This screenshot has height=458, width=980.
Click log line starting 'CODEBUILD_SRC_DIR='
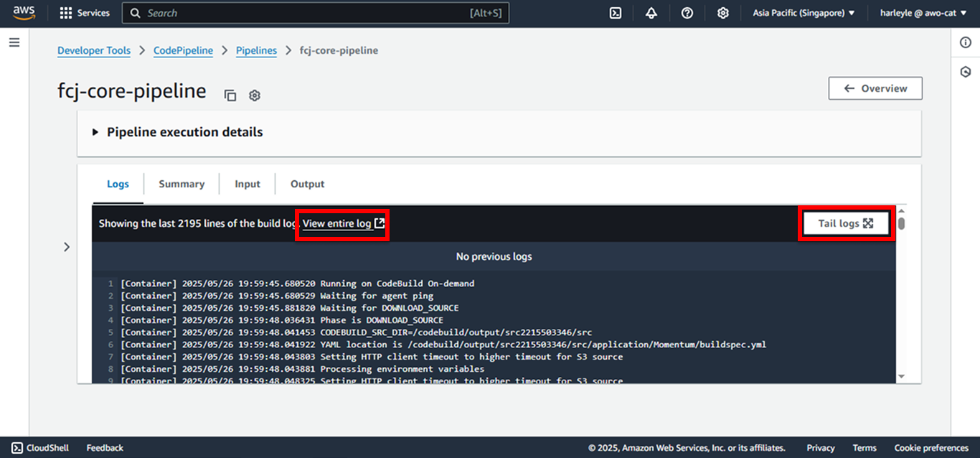tap(356, 332)
